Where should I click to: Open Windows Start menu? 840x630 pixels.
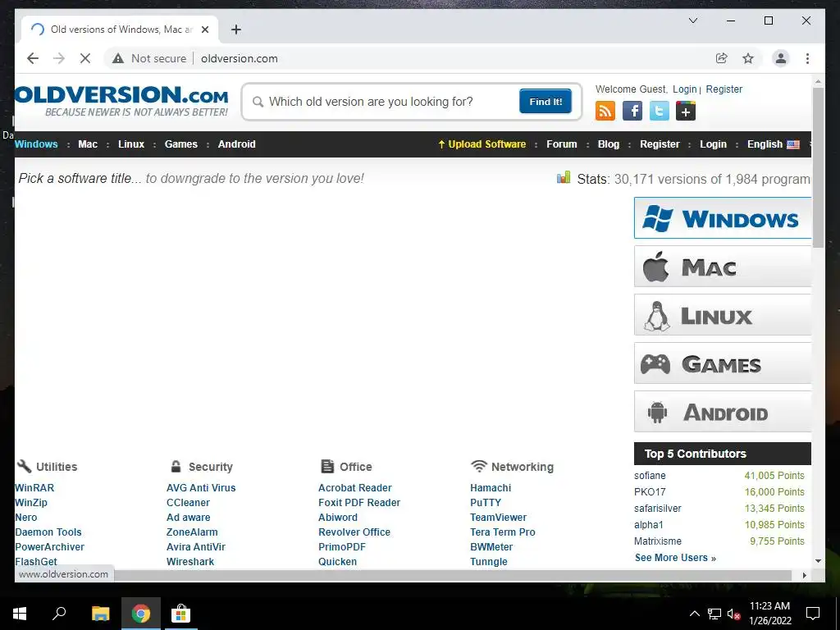(20, 614)
